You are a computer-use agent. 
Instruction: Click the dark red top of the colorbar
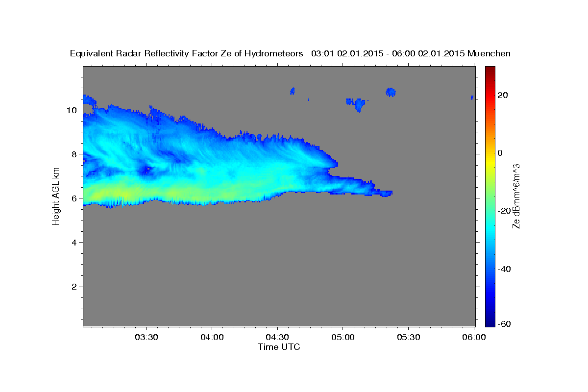pyautogui.click(x=490, y=71)
